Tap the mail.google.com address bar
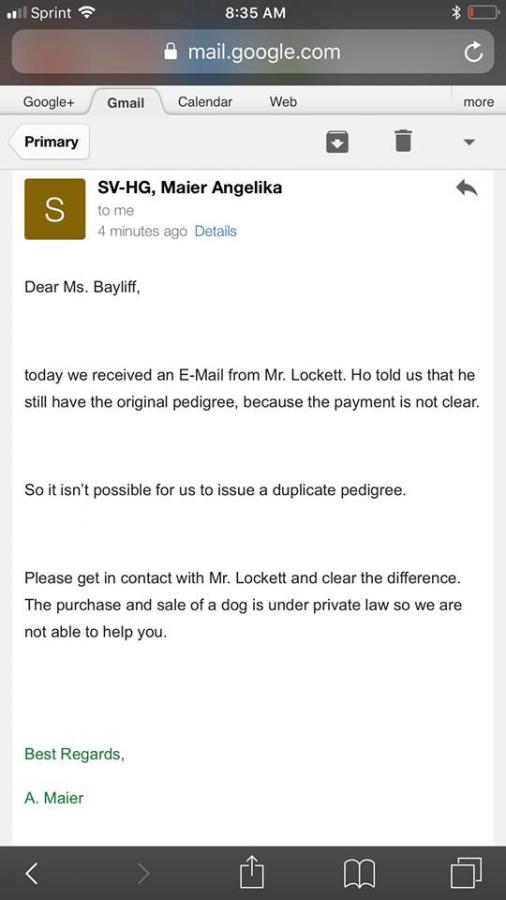 click(x=252, y=52)
